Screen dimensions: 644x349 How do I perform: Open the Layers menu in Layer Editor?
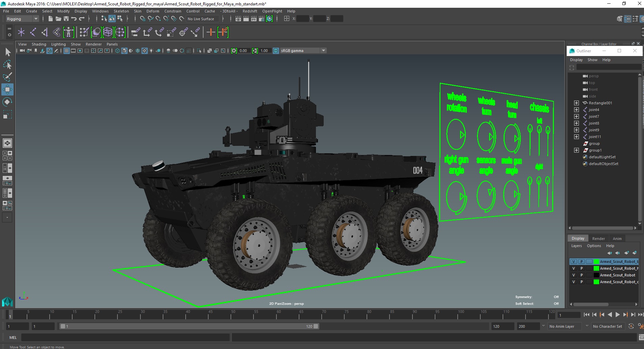[576, 246]
